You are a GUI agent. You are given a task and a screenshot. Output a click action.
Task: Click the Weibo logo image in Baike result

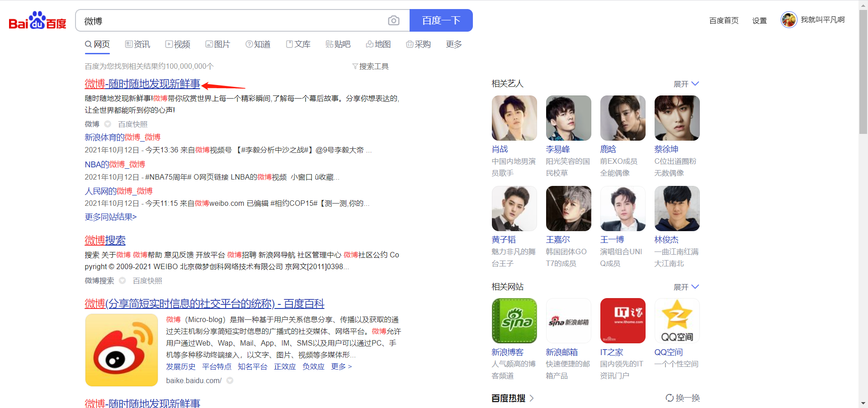pyautogui.click(x=122, y=350)
